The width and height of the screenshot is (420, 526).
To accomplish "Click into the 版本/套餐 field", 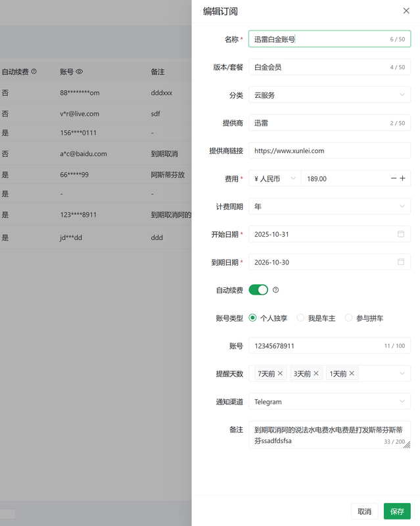I will [329, 67].
